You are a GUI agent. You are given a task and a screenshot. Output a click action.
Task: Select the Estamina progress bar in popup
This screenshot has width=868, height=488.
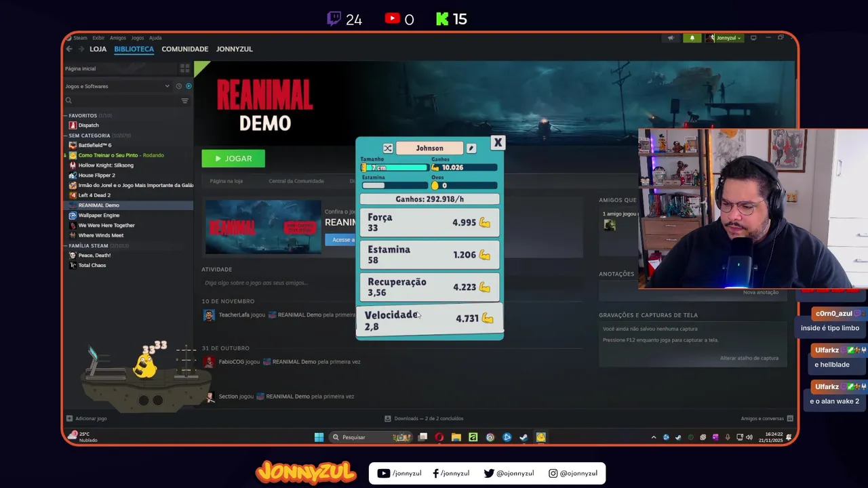point(394,186)
